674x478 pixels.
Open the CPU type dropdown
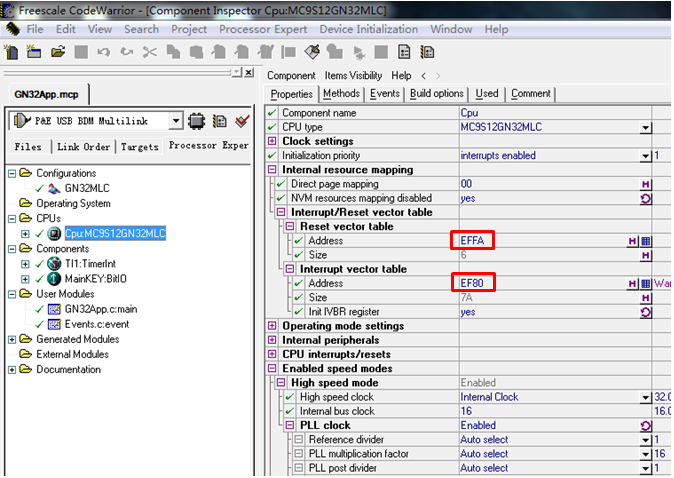[x=646, y=128]
